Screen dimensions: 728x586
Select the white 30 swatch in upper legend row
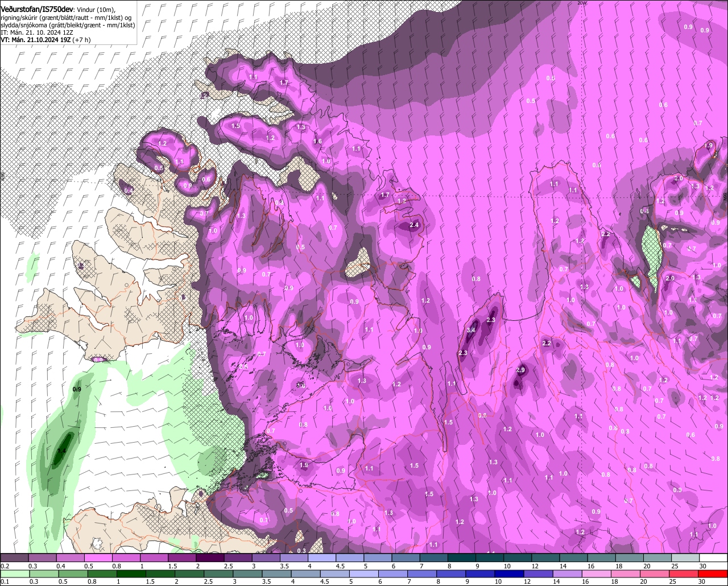713,558
